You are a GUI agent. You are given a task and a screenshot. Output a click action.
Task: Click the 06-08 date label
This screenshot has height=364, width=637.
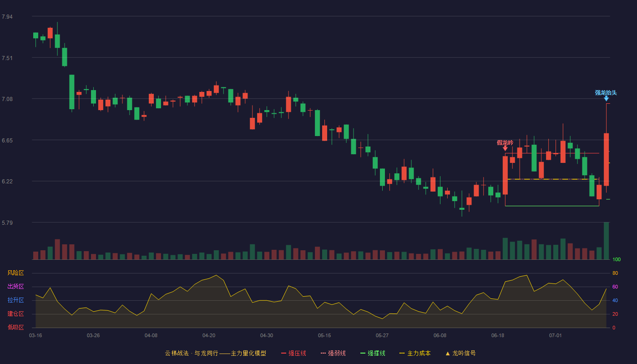(x=440, y=335)
